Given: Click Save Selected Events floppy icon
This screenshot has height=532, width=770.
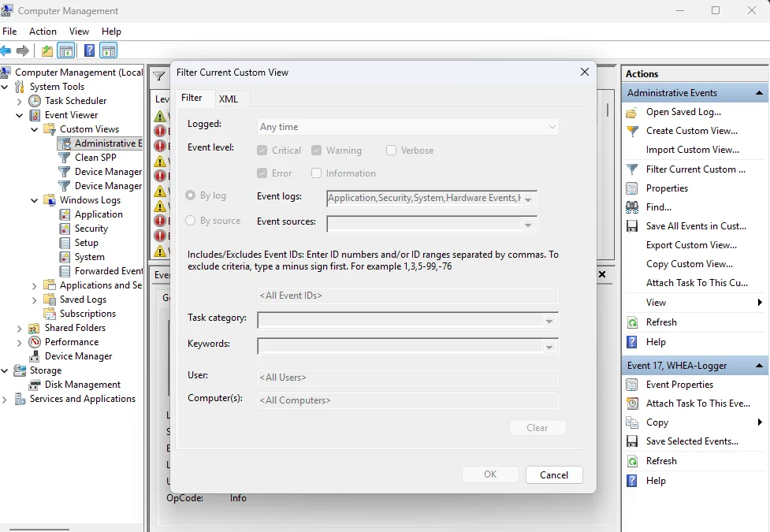Looking at the screenshot, I should 632,441.
